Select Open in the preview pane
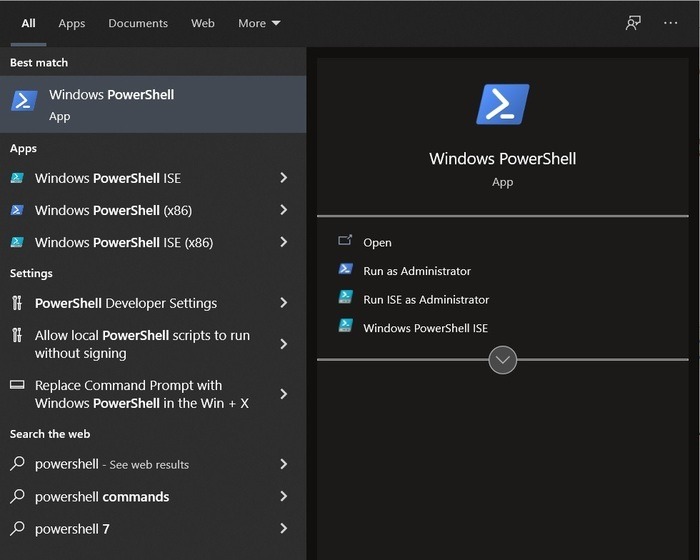 coord(377,242)
